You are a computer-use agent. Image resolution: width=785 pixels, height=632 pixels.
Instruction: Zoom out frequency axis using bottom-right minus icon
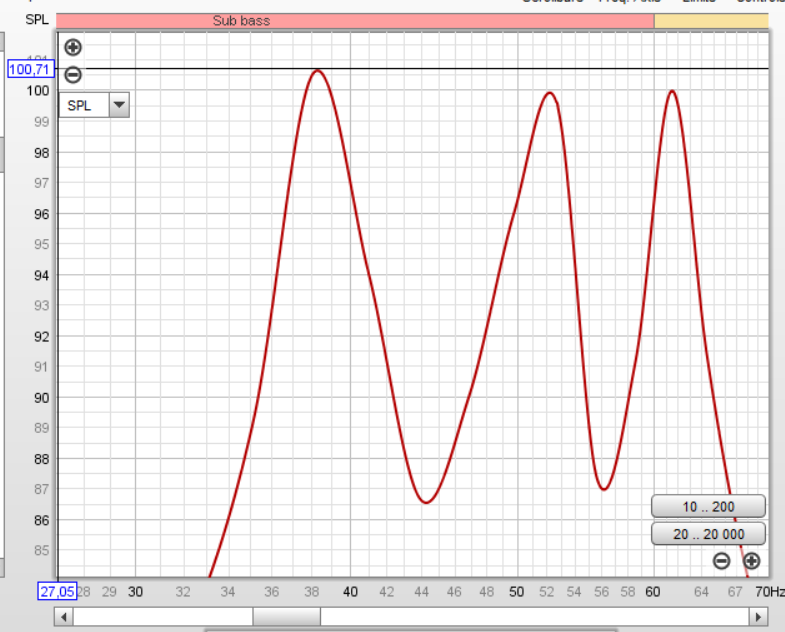tap(722, 561)
